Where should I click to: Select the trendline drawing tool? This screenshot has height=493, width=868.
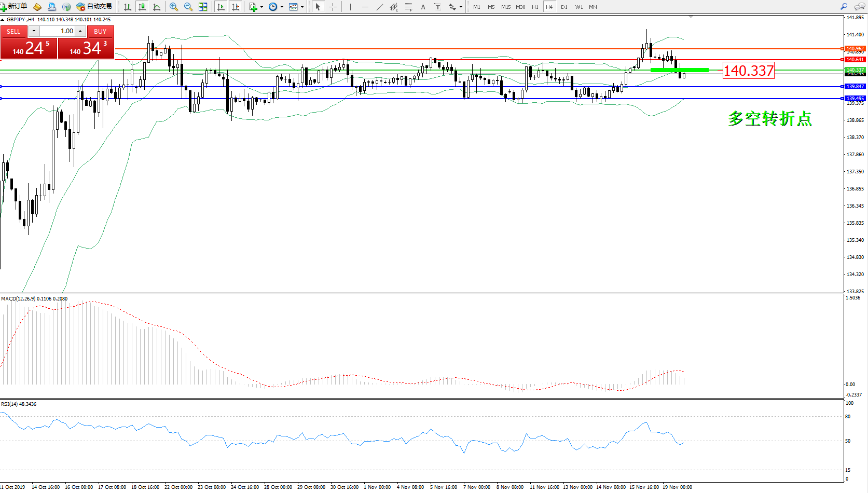coord(380,7)
